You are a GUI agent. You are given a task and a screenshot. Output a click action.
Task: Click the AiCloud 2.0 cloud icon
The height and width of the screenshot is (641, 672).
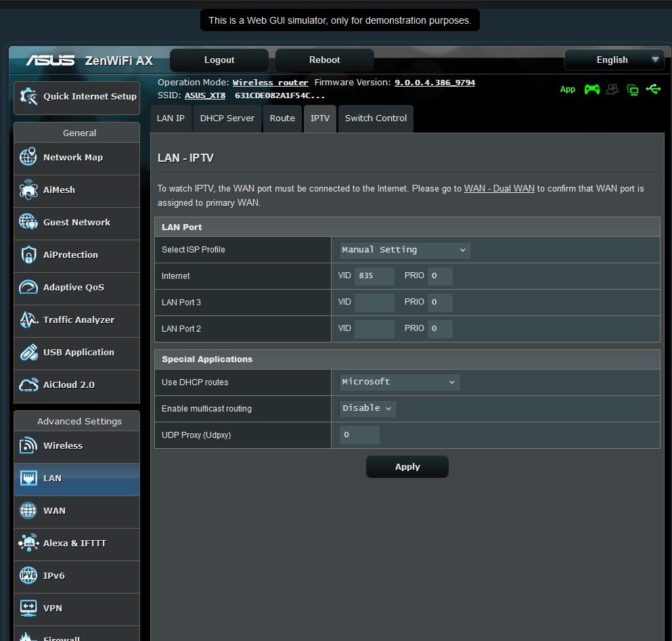[x=28, y=384]
